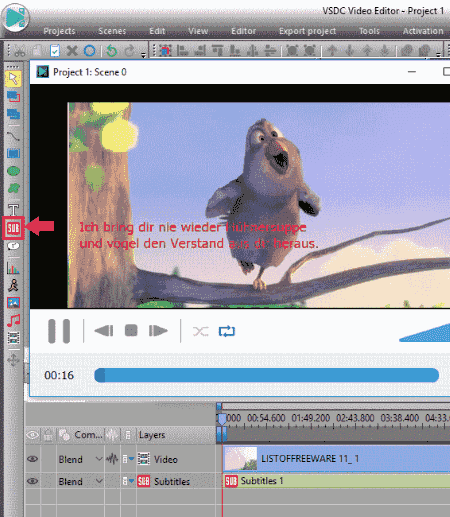Image resolution: width=450 pixels, height=517 pixels.
Task: Add a line object from the left toolbar
Action: [x=13, y=136]
